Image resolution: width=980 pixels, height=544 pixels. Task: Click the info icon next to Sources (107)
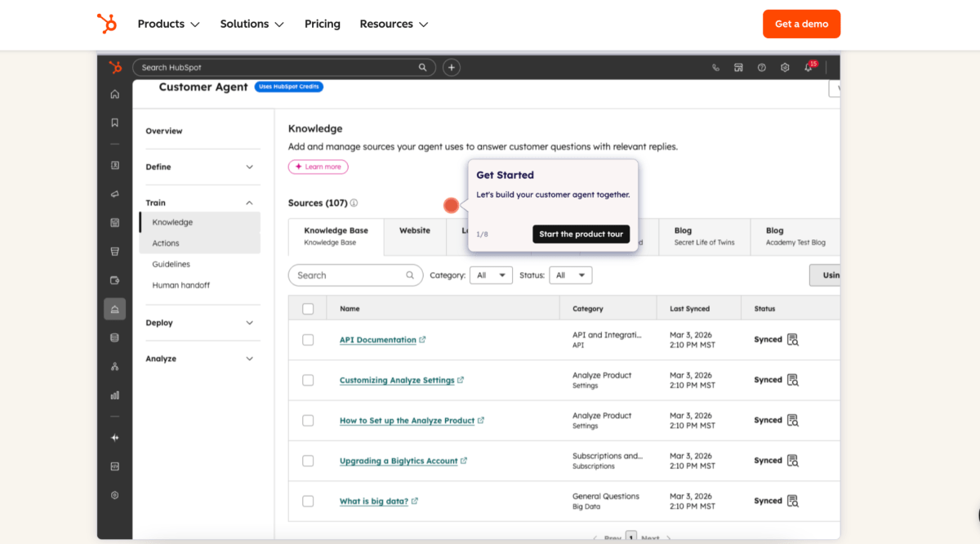coord(354,203)
